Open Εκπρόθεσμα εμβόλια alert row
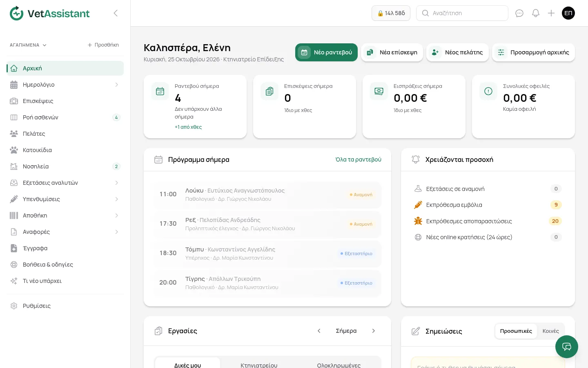 [x=488, y=205]
